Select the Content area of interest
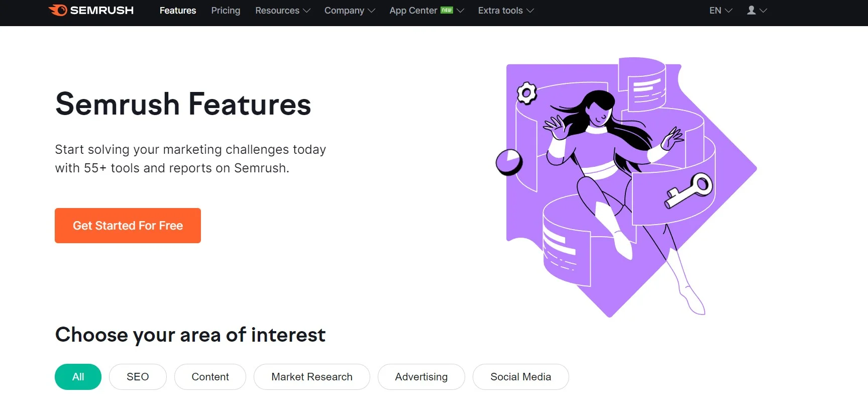Screen dimensions: 868x408 pos(210,377)
